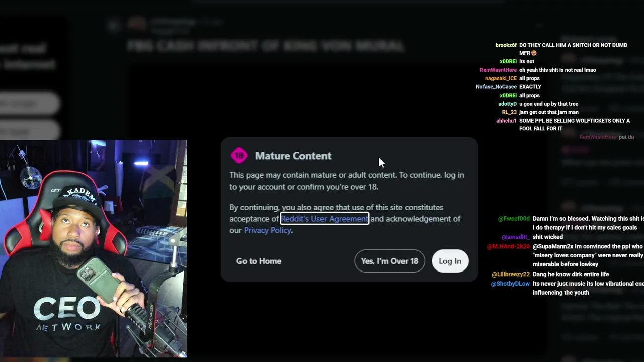Image resolution: width=644 pixels, height=362 pixels.
Task: Click mention @Lilbreezy22 in lower chat
Action: point(511,274)
